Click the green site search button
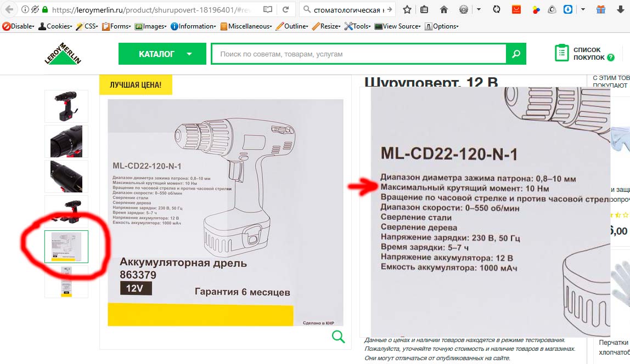This screenshot has width=630, height=364. (x=516, y=54)
